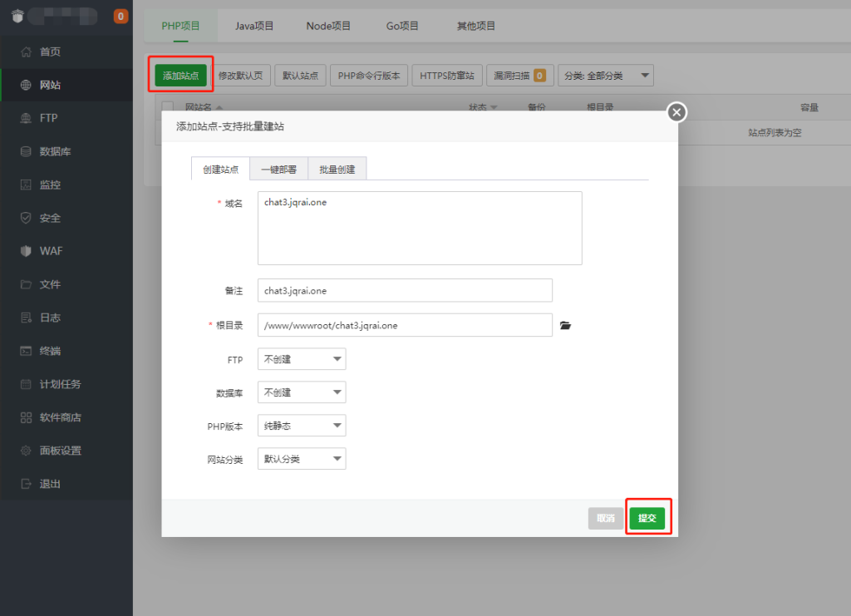Click into the 域名 text area
Image resolution: width=851 pixels, height=616 pixels.
click(420, 228)
